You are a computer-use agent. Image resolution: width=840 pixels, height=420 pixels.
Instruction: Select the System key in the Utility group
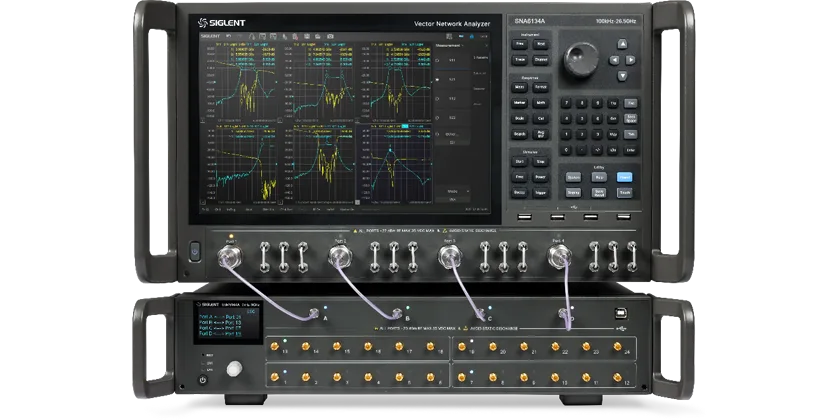(x=574, y=177)
